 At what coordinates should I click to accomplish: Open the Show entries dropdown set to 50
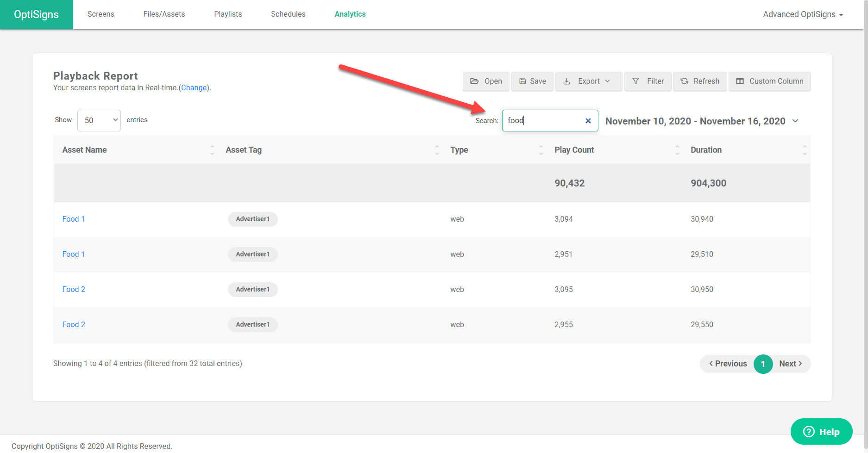coord(99,120)
